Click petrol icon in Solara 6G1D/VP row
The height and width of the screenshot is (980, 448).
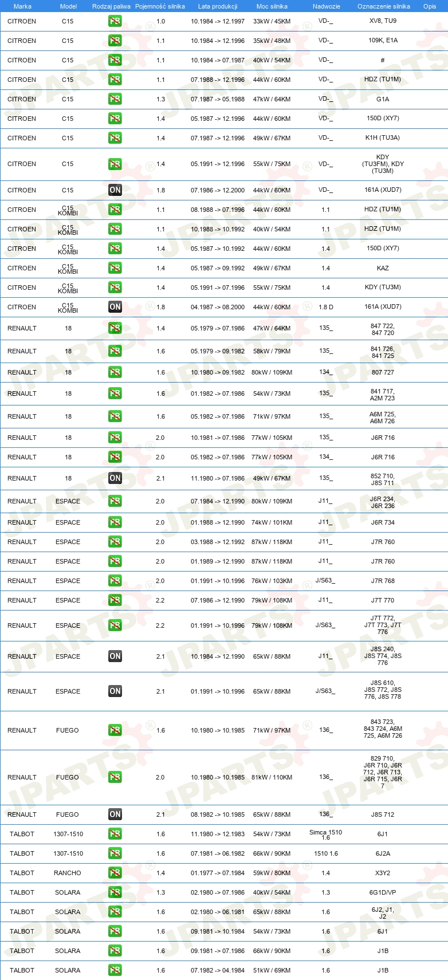pyautogui.click(x=115, y=892)
